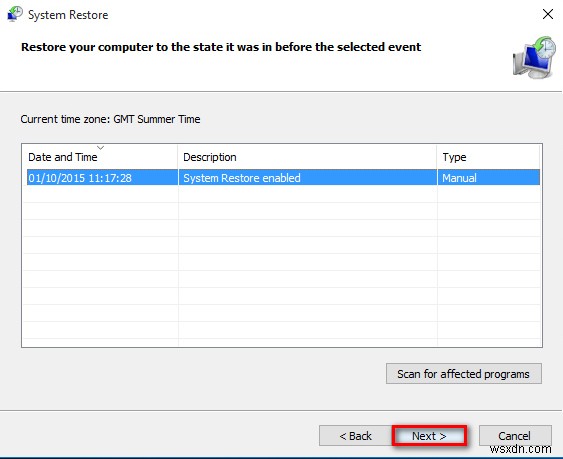This screenshot has width=563, height=459.
Task: Click the Manual type cell
Action: (489, 177)
